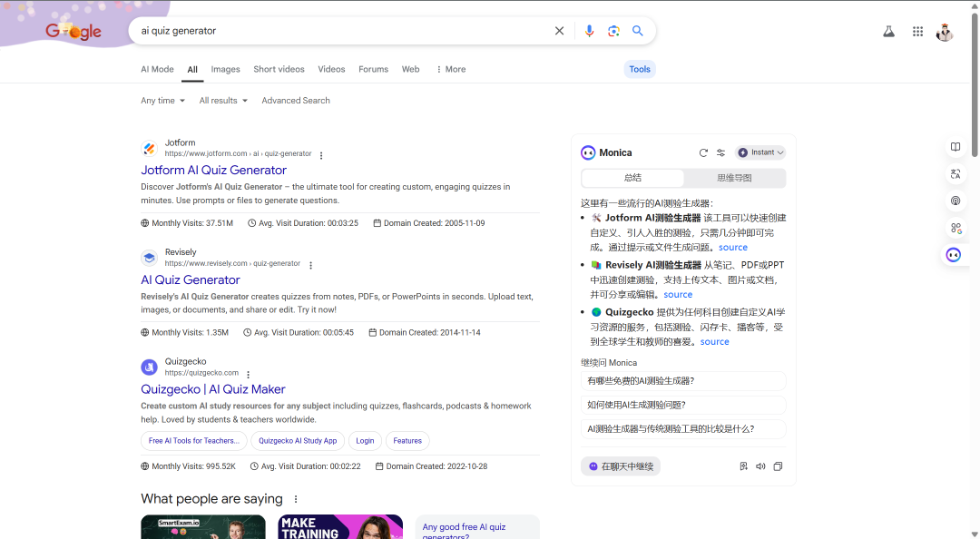Expand the Any time filter dropdown
The width and height of the screenshot is (980, 539).
tap(162, 101)
